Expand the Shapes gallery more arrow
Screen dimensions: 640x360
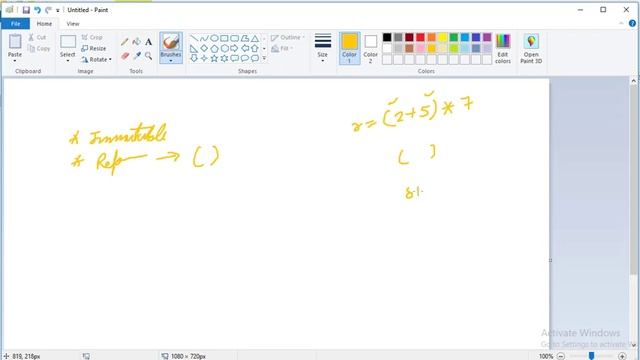tap(264, 59)
